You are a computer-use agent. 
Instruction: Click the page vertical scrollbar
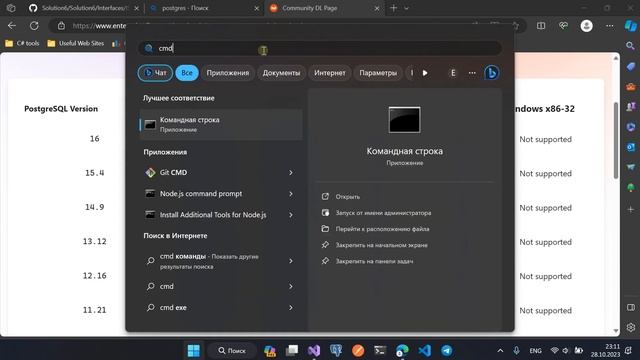tap(616, 141)
